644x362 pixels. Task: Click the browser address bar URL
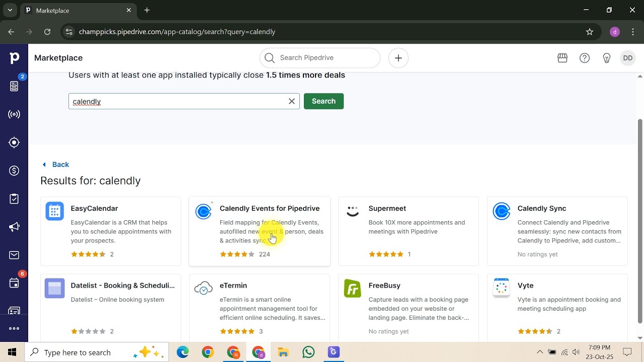[177, 32]
